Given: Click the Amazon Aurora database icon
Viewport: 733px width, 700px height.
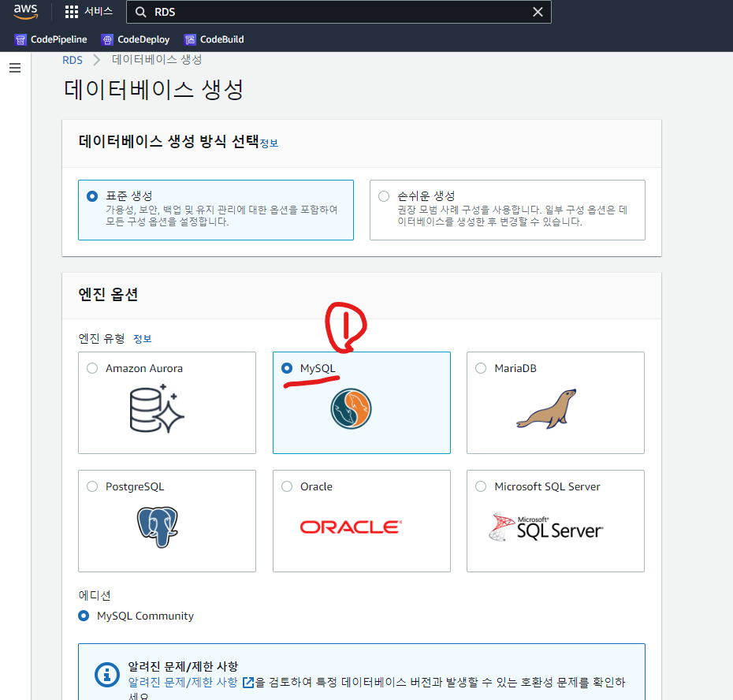Looking at the screenshot, I should pos(157,408).
